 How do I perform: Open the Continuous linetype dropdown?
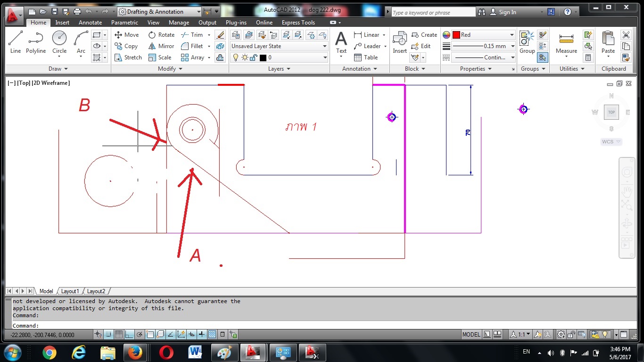[483, 58]
